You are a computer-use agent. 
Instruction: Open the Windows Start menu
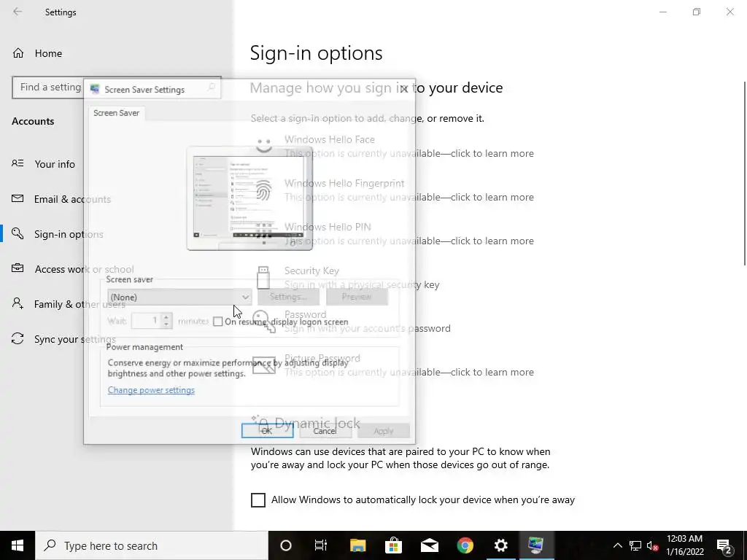point(18,545)
